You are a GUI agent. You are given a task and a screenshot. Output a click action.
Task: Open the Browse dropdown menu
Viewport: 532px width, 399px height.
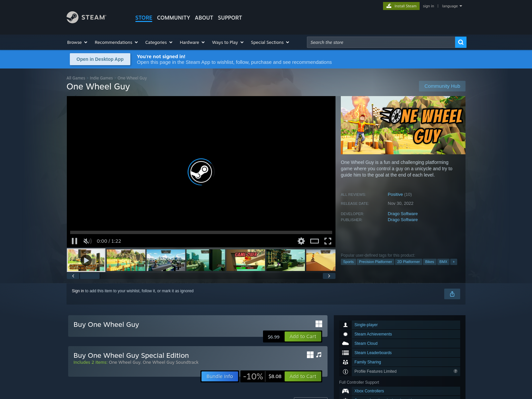click(x=77, y=42)
